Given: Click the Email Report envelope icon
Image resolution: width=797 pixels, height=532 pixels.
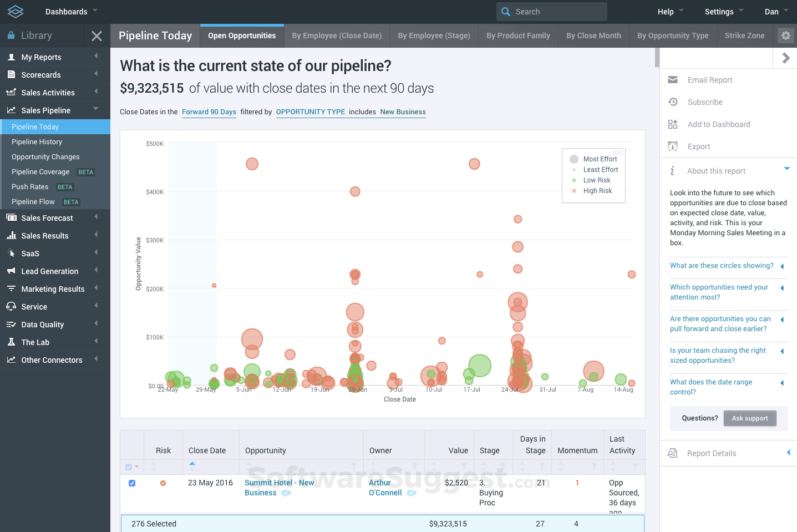Looking at the screenshot, I should coord(673,80).
